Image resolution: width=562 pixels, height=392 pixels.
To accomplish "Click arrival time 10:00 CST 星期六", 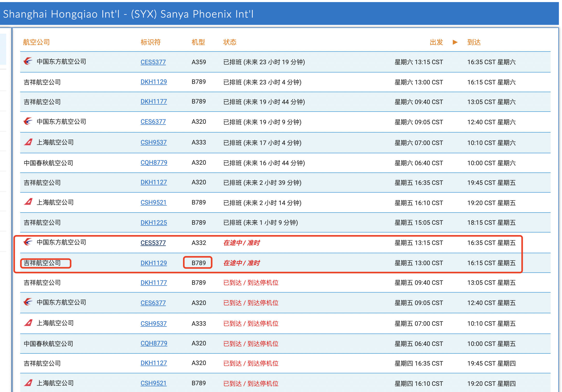I will point(491,163).
